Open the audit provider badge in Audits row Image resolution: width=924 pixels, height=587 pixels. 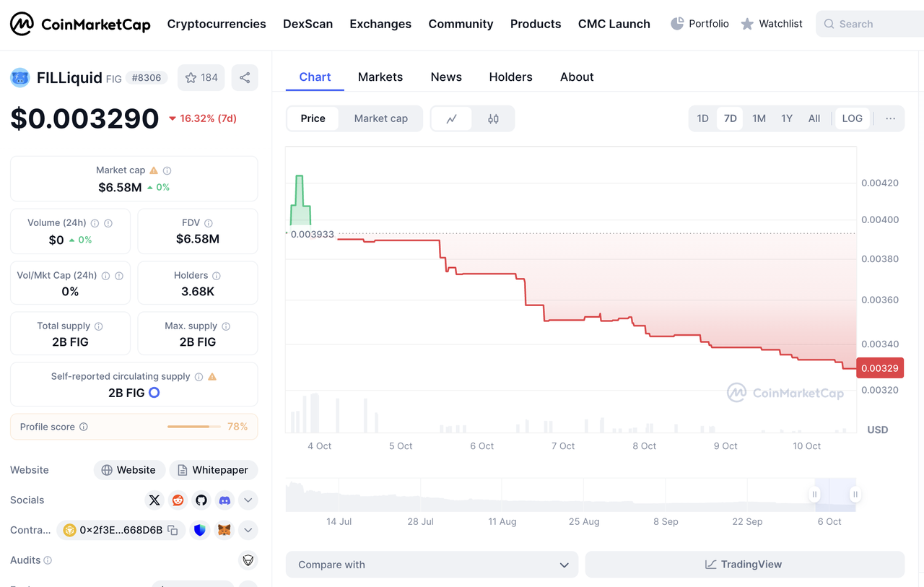pyautogui.click(x=248, y=560)
